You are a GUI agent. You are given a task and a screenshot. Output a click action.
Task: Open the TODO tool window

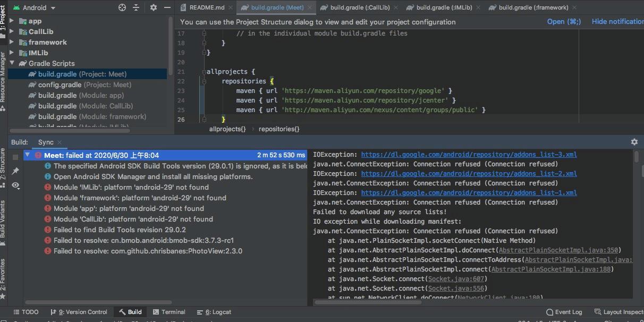click(26, 312)
